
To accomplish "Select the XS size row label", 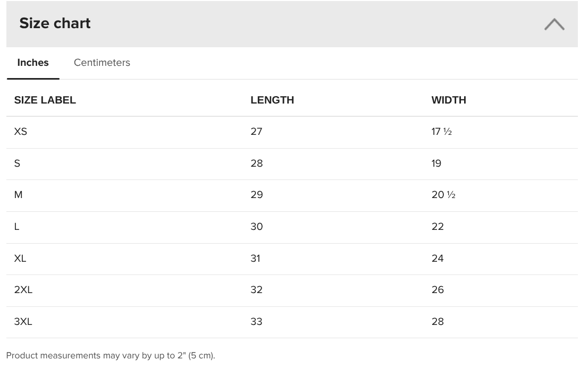I will tap(21, 132).
